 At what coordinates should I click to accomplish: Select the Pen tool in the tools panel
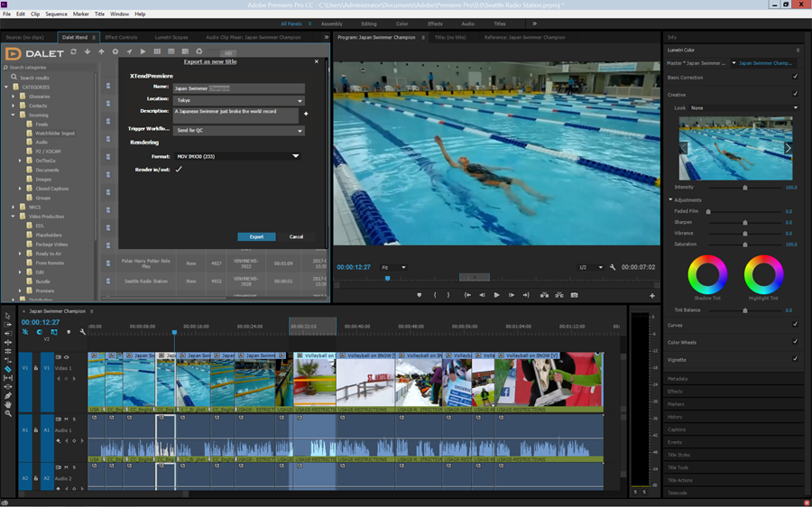[8, 396]
